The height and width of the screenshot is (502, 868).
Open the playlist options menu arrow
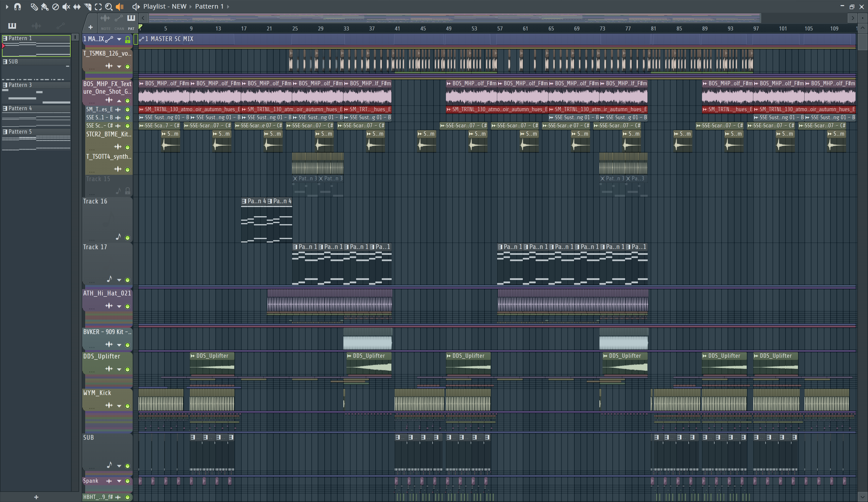coord(7,7)
